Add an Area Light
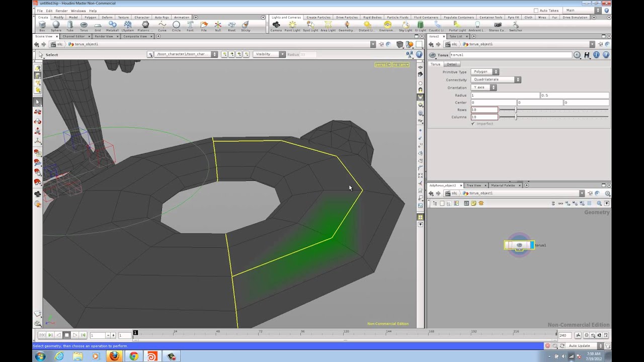This screenshot has height=362, width=644. (x=328, y=26)
